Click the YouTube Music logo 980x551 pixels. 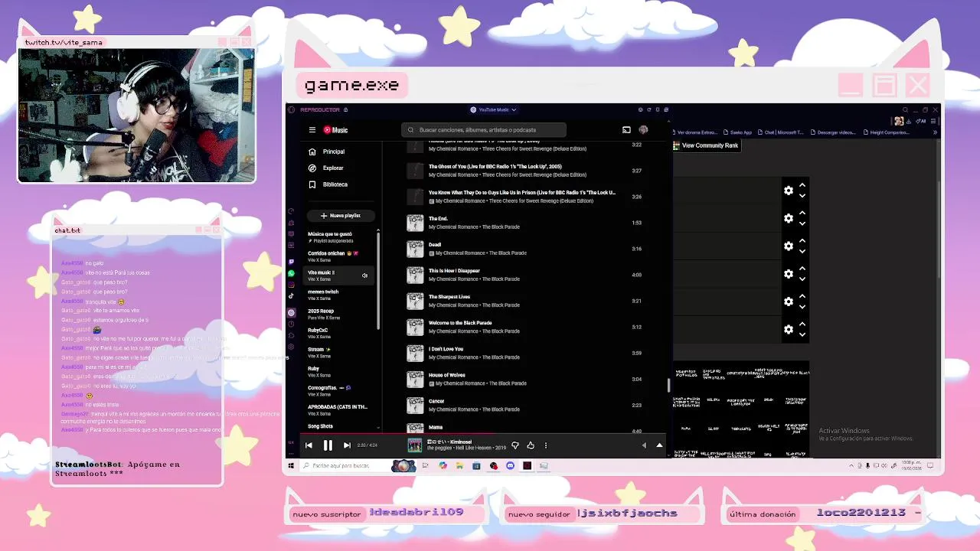pyautogui.click(x=335, y=130)
